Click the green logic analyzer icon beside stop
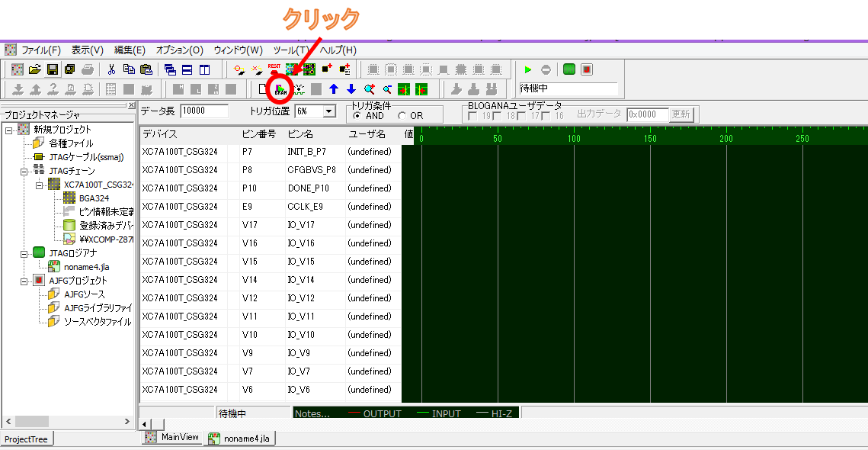This screenshot has height=450, width=868. pyautogui.click(x=569, y=69)
